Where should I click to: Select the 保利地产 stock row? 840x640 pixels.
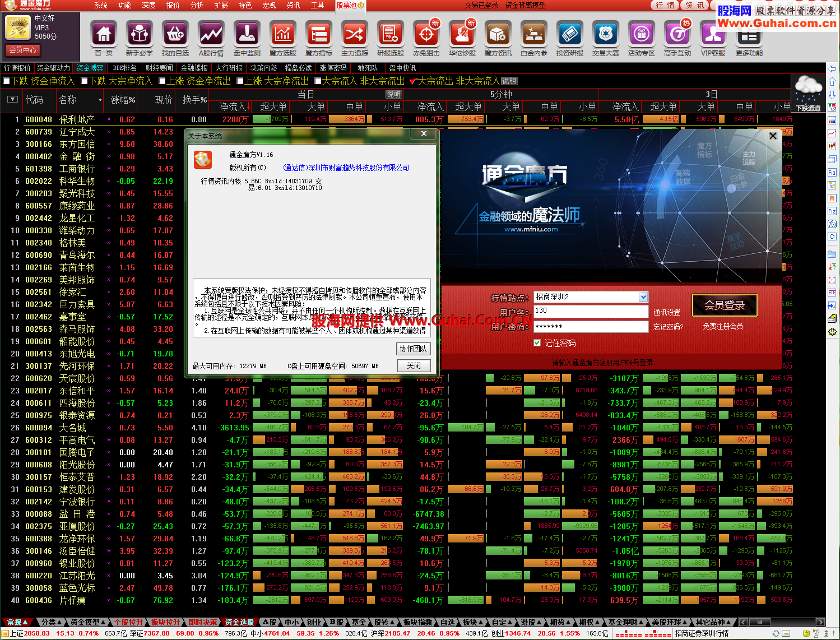click(x=396, y=119)
